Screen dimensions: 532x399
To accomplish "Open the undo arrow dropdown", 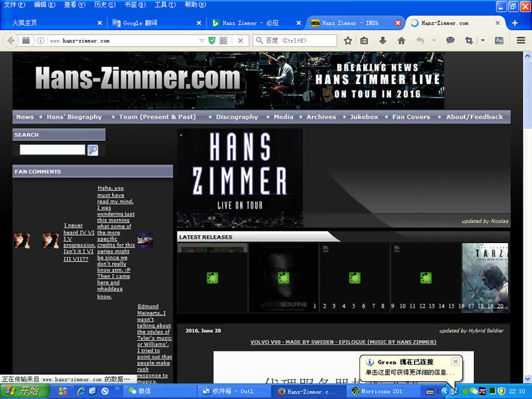I will coord(434,41).
